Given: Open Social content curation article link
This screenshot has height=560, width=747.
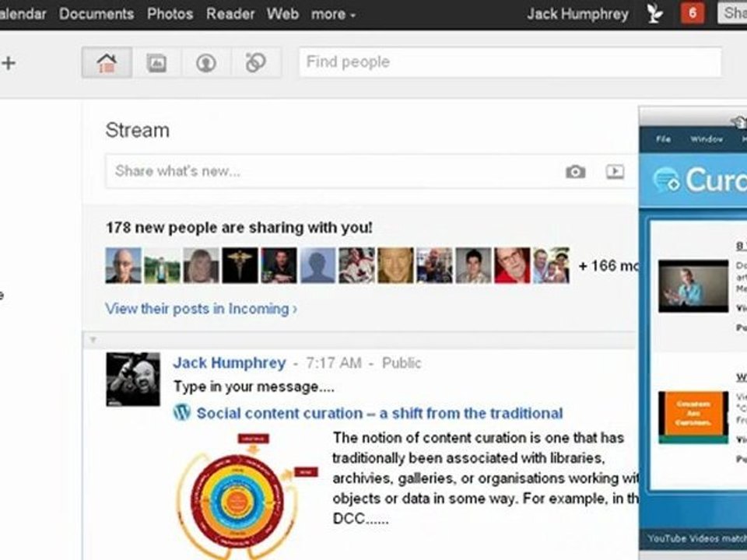Looking at the screenshot, I should [x=380, y=413].
